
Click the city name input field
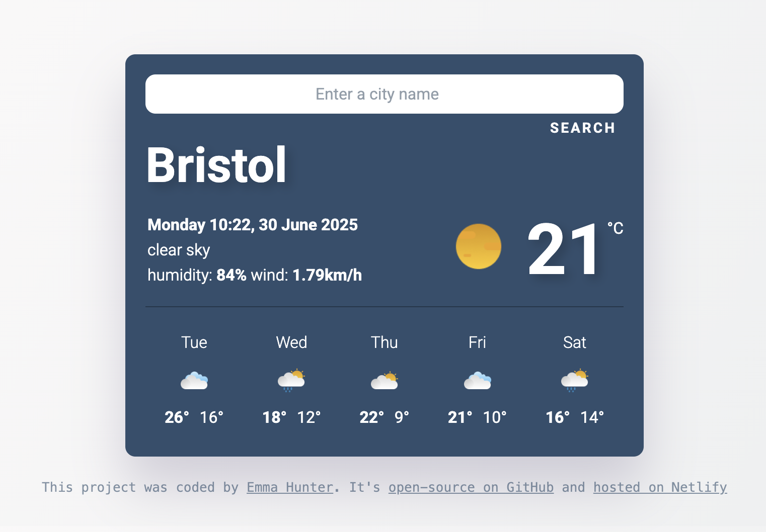coord(385,94)
